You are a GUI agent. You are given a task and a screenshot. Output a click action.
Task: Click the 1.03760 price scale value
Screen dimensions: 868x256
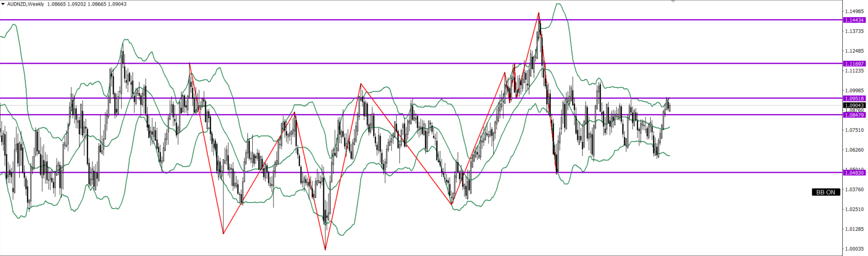[854, 189]
